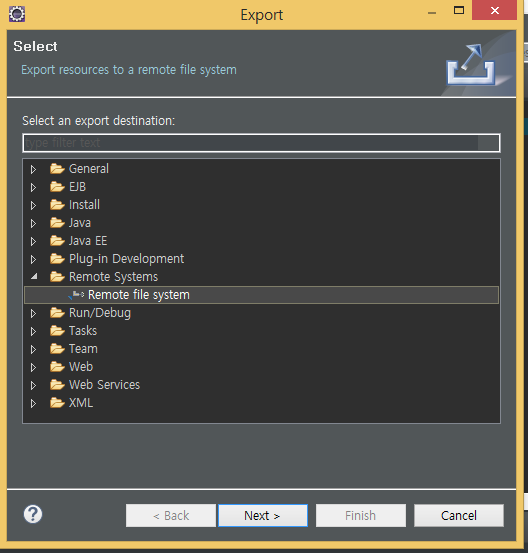The height and width of the screenshot is (553, 528).
Task: Expand the Java category
Action: 33,223
